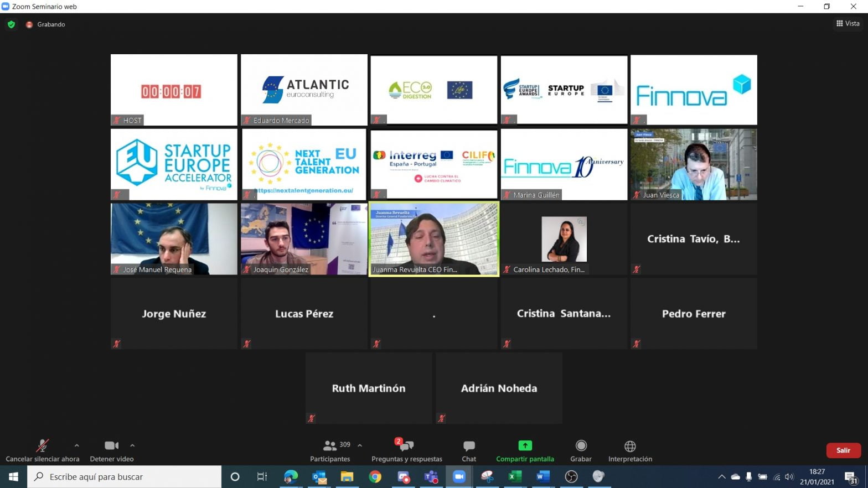Expand the arrow next to Participantes count
Image resolution: width=868 pixels, height=488 pixels.
pyautogui.click(x=360, y=445)
